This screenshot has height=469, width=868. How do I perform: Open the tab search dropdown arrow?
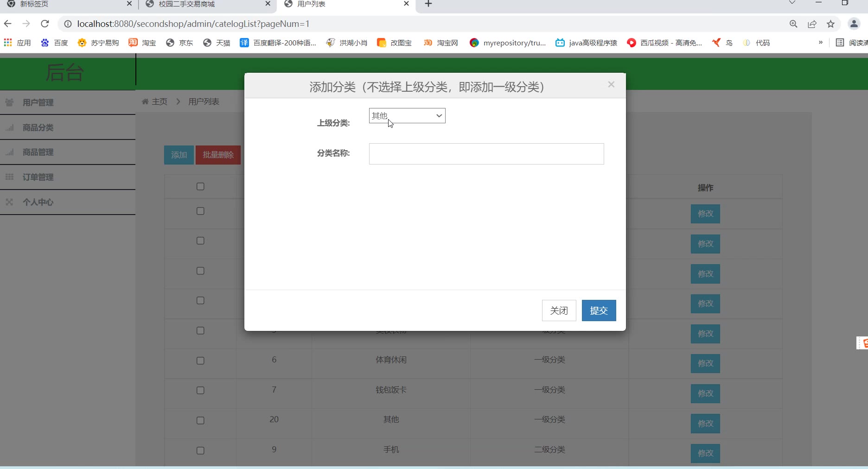coord(792,3)
